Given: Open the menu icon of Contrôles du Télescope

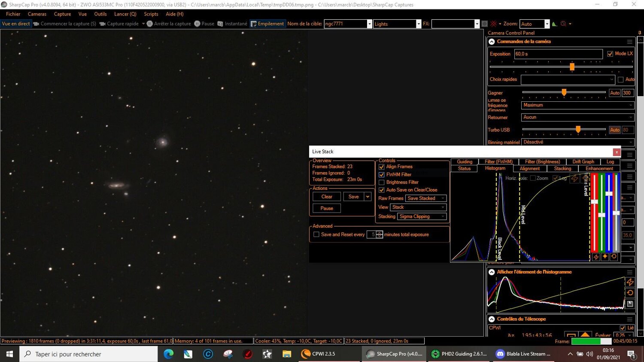Looking at the screenshot, I should 629,319.
